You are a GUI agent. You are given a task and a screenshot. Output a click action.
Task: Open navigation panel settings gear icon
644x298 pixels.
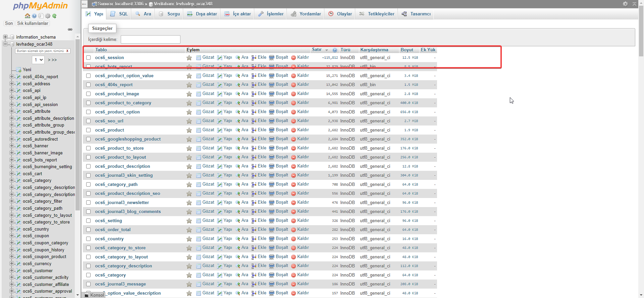pyautogui.click(x=48, y=16)
